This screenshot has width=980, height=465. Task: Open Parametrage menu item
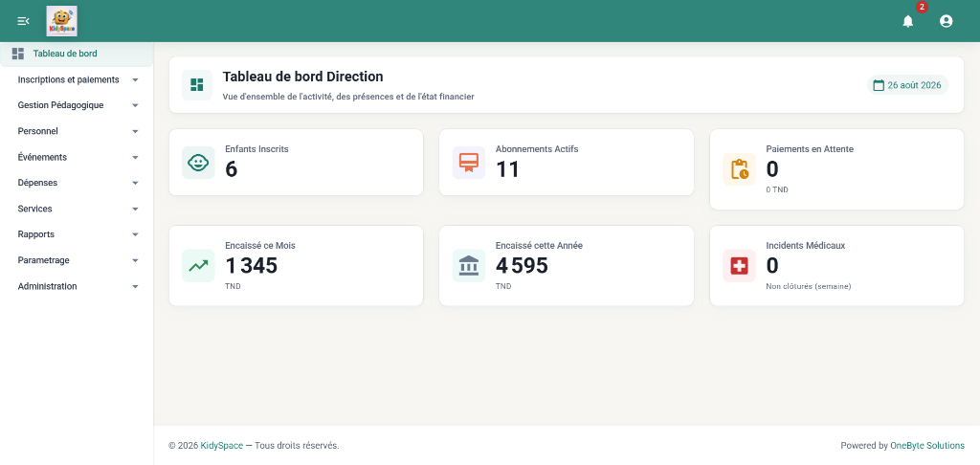77,260
